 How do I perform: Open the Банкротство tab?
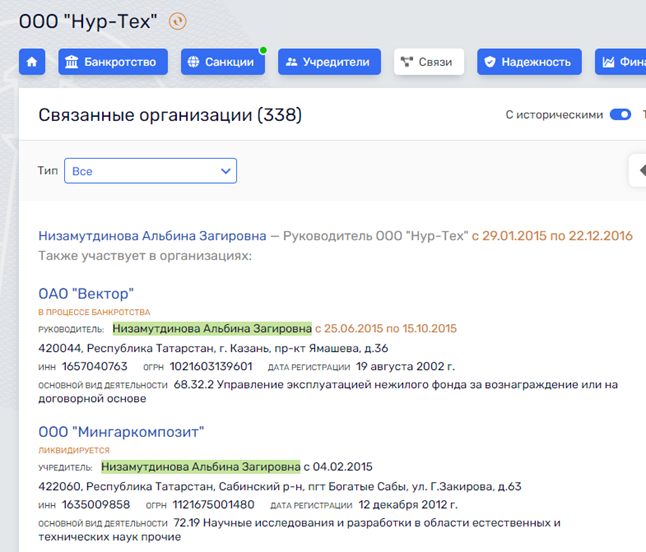(113, 62)
